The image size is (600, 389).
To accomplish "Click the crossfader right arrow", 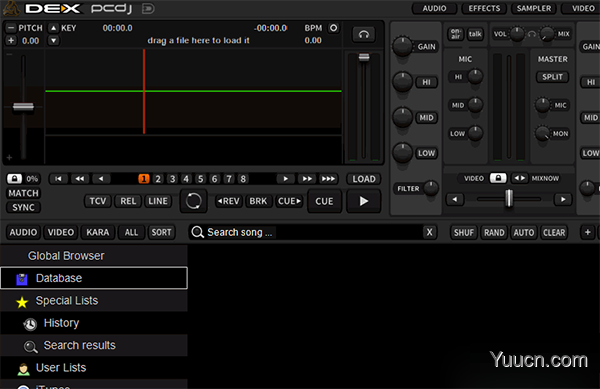I will pyautogui.click(x=563, y=199).
